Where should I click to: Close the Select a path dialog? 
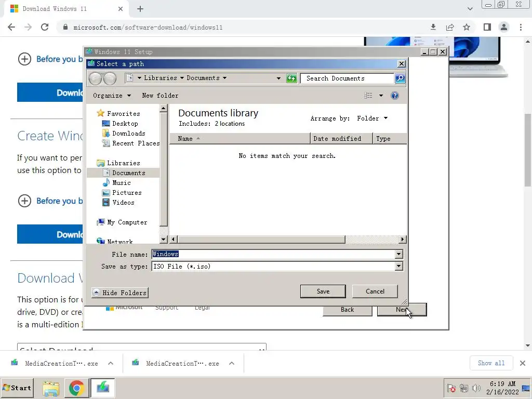point(402,64)
